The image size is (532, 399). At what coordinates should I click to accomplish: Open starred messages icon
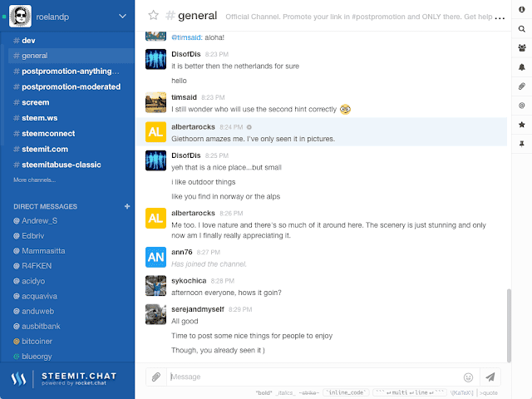pos(522,125)
